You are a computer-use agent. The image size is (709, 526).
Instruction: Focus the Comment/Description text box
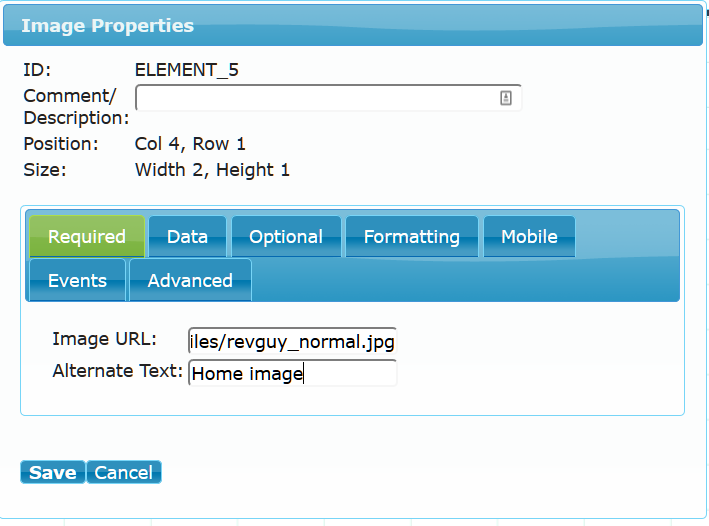328,98
